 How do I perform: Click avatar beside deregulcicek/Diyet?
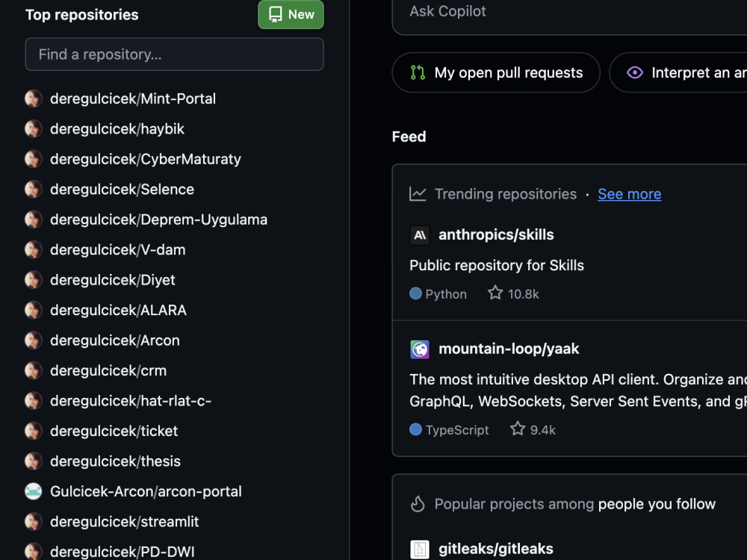coord(34,280)
